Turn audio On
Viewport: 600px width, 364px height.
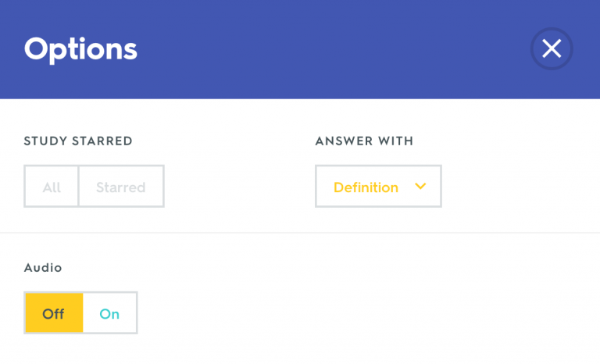[109, 312]
